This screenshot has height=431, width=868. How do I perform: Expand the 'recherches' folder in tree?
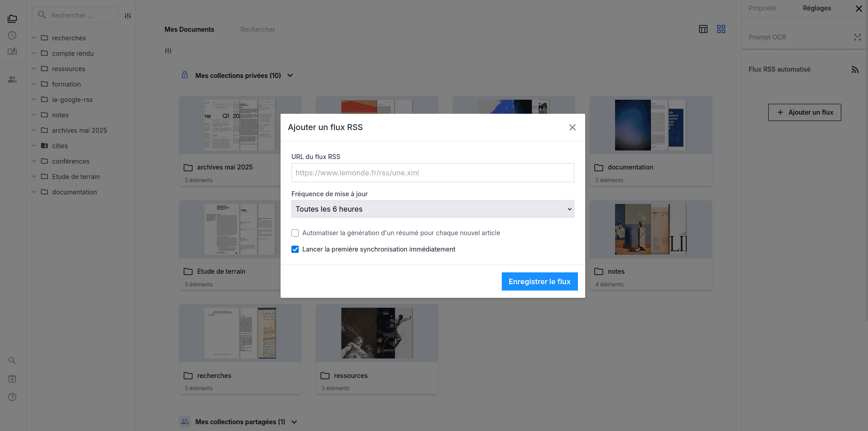pyautogui.click(x=34, y=38)
